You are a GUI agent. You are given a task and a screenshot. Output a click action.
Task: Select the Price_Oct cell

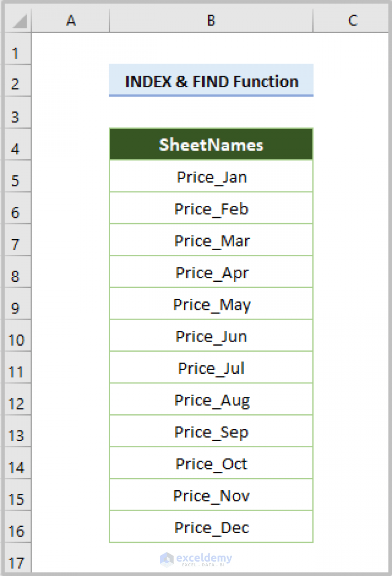point(211,464)
